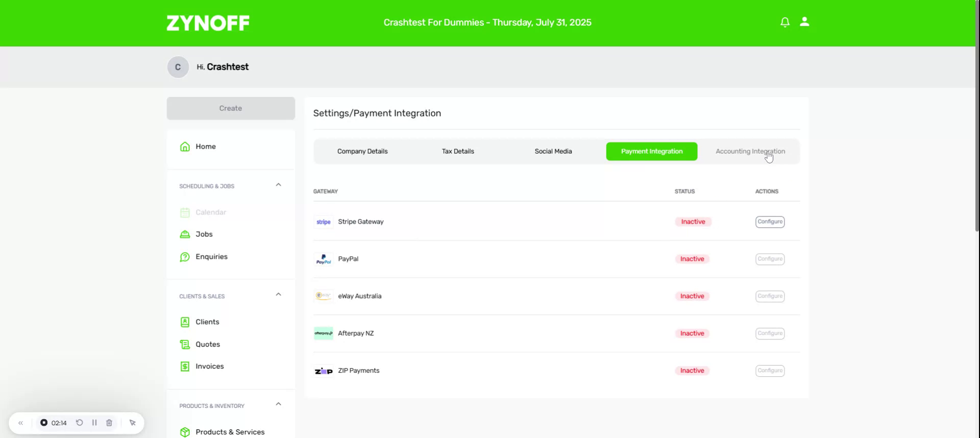The height and width of the screenshot is (438, 980).
Task: Click the recorder 02:14 timer
Action: (59, 423)
